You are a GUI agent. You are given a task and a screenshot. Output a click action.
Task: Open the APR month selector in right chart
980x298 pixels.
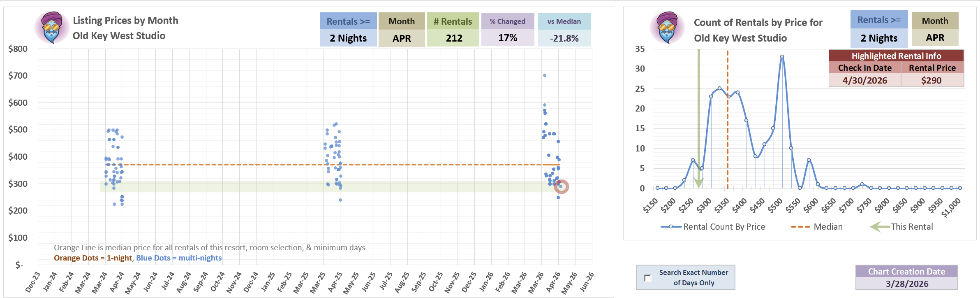(x=935, y=38)
